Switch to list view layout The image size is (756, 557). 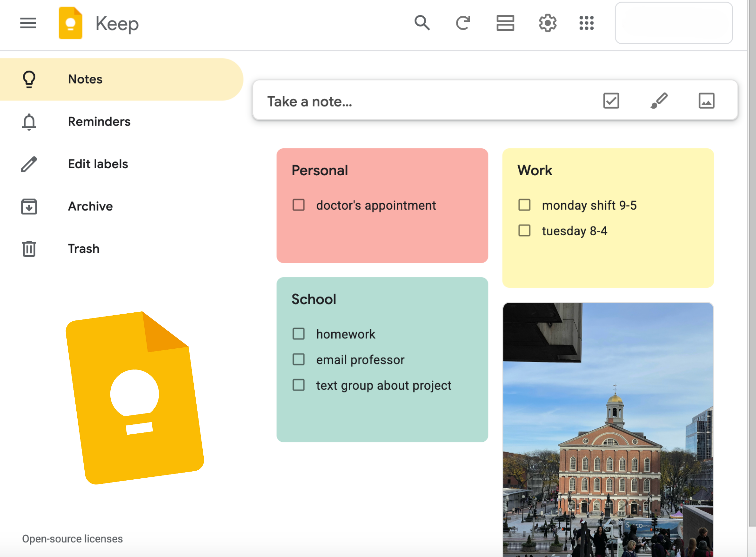505,23
